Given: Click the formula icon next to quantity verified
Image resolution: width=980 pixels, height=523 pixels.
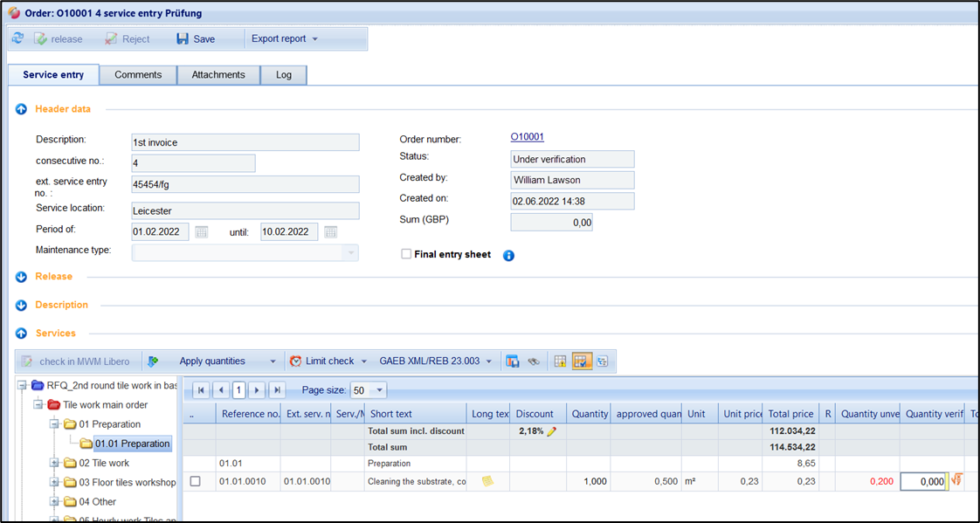Looking at the screenshot, I should click(x=957, y=480).
